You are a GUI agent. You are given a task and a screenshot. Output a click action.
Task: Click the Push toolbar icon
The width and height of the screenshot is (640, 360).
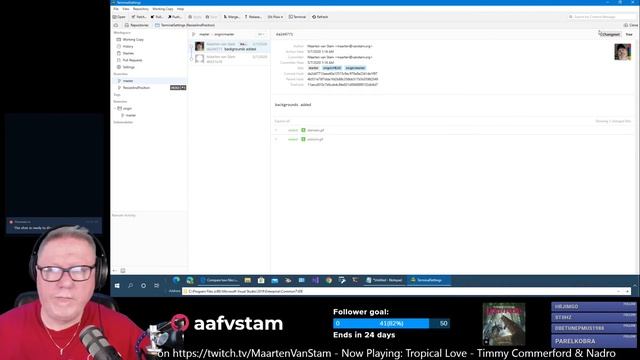[x=175, y=17]
